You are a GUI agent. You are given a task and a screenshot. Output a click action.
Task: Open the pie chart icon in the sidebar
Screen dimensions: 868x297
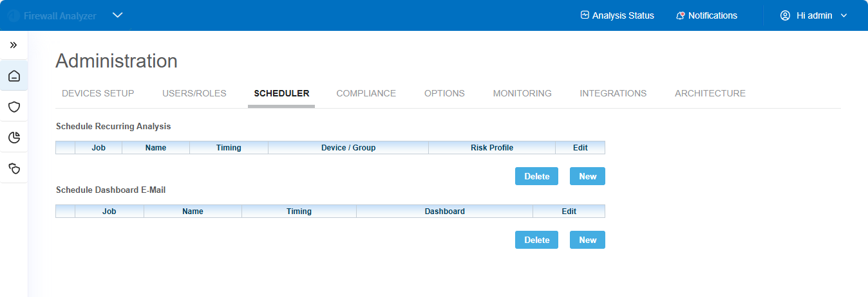click(14, 137)
